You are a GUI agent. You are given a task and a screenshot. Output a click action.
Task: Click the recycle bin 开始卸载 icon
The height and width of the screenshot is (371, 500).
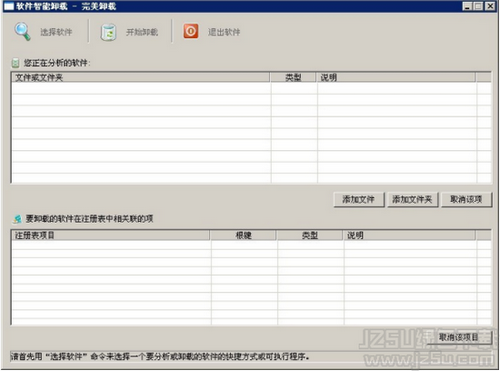click(x=108, y=32)
